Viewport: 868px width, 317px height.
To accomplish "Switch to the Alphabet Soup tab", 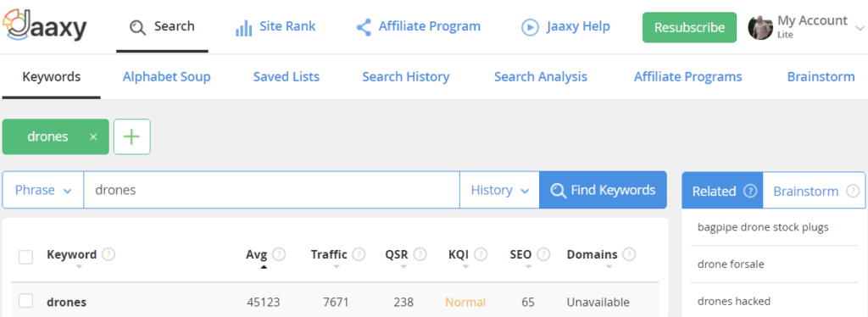I will click(x=167, y=77).
